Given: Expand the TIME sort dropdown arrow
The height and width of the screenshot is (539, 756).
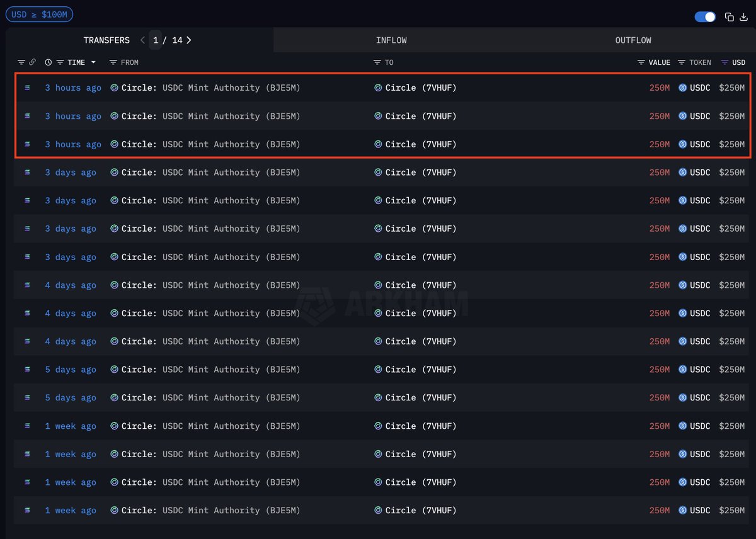Looking at the screenshot, I should (93, 62).
